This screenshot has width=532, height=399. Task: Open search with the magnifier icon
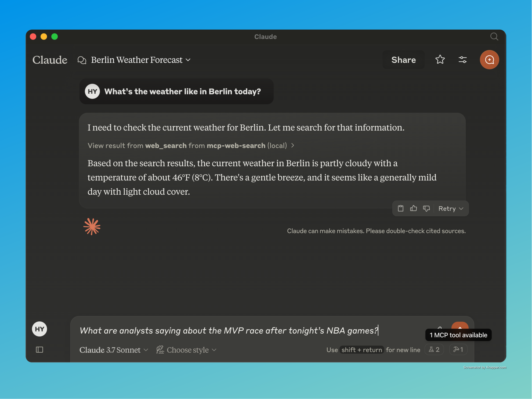click(494, 37)
